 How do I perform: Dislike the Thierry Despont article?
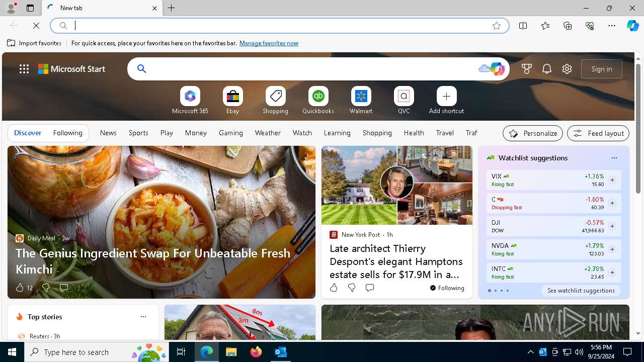coord(352,288)
